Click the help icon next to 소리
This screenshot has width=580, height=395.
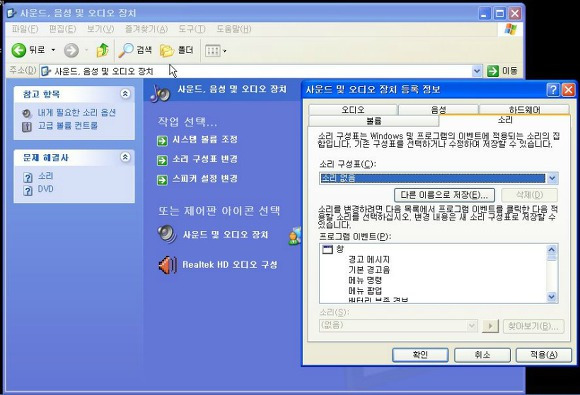click(28, 177)
